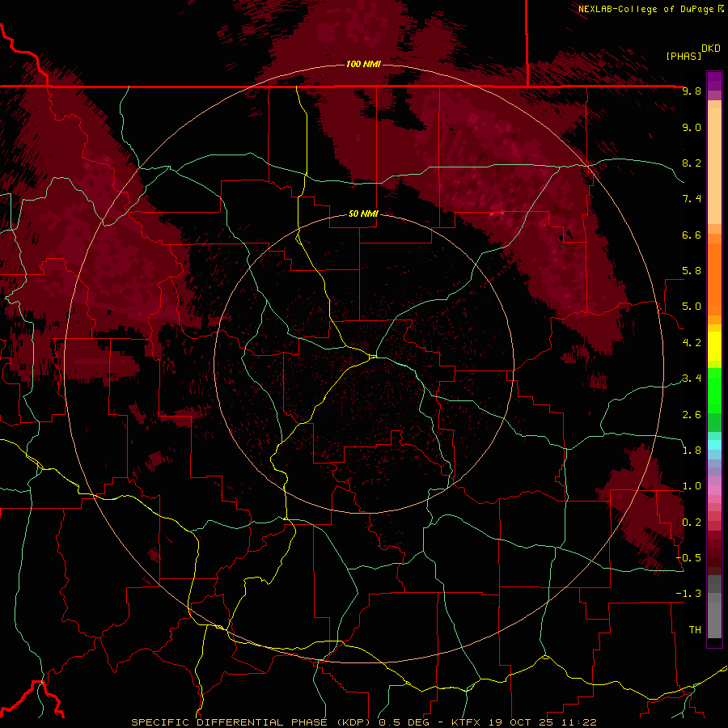Click the 50 NMI range ring label
This screenshot has height=728, width=728.
(x=363, y=214)
